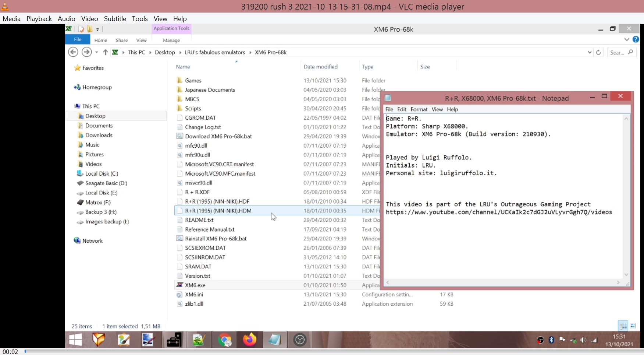Click the up-one-level arrow in Explorer
The image size is (644, 355).
click(106, 52)
